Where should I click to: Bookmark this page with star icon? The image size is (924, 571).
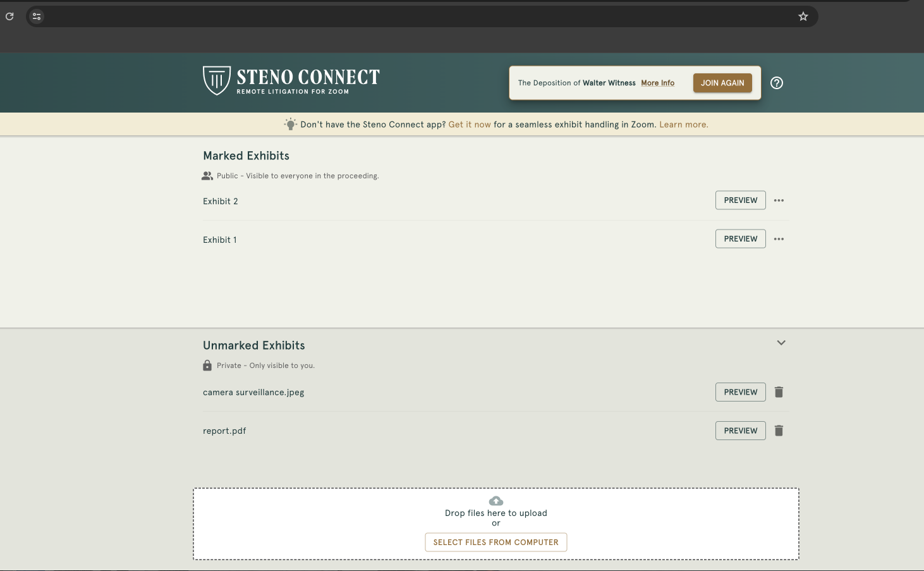tap(803, 16)
